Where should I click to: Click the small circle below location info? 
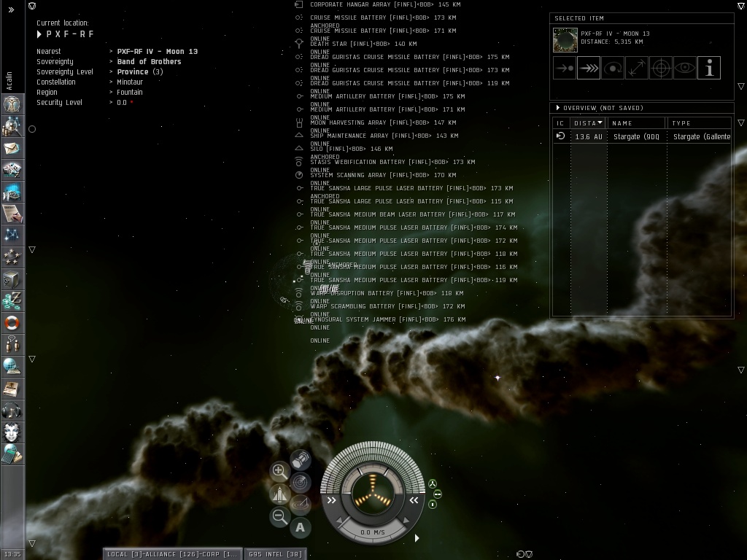click(x=32, y=129)
